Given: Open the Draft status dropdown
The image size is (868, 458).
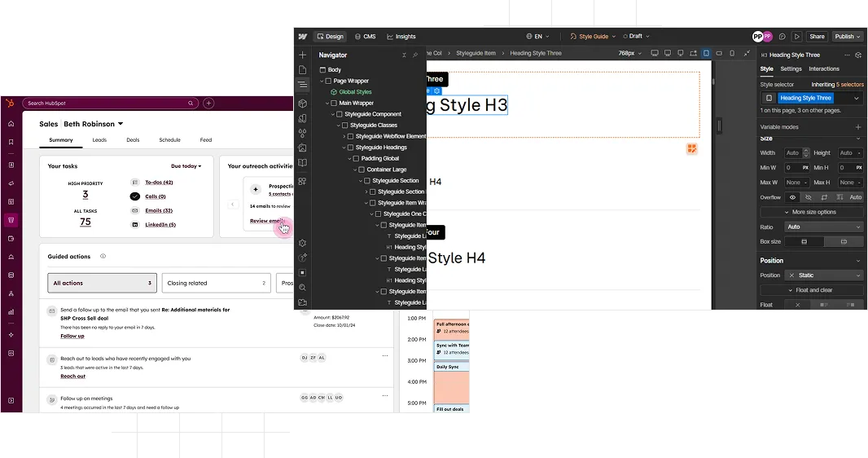Looking at the screenshot, I should click(636, 37).
